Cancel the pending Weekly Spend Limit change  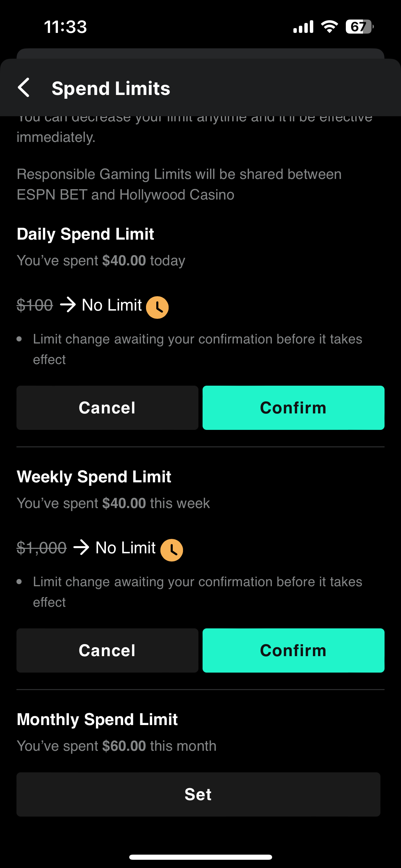coord(107,650)
